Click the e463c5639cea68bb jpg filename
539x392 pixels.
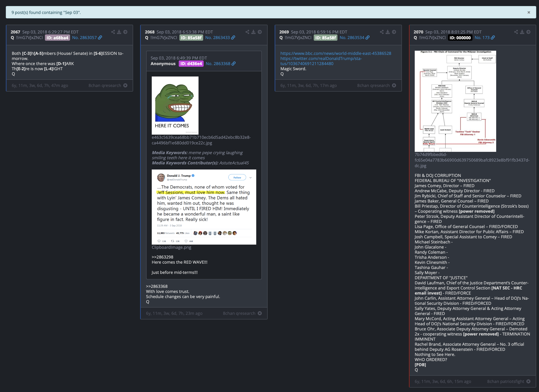pos(201,140)
